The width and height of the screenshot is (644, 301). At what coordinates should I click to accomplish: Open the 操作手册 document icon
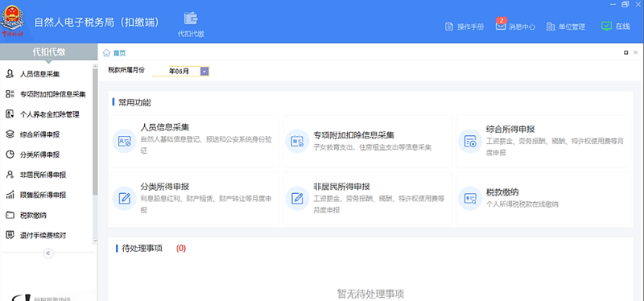click(x=449, y=27)
